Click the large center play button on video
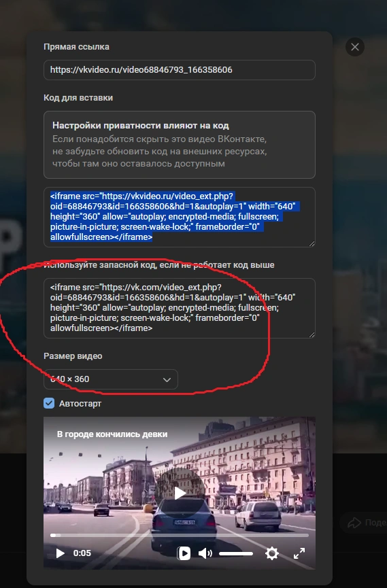The width and height of the screenshot is (387, 588). 180,493
